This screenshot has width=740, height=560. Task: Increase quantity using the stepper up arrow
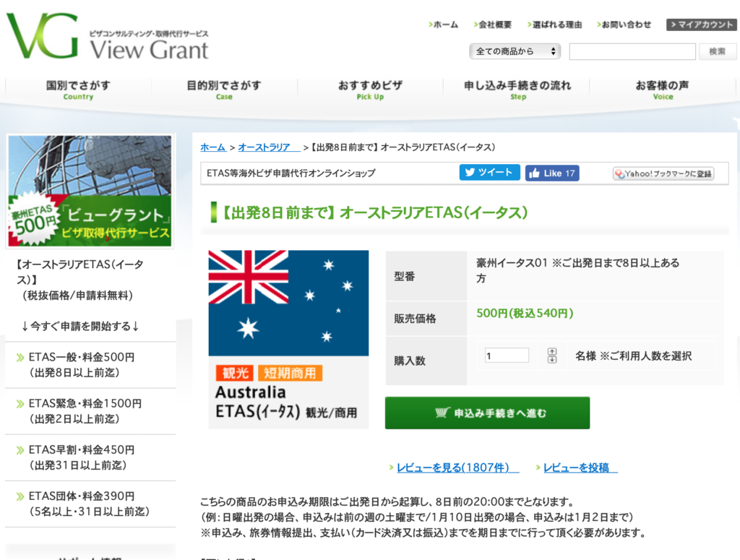pyautogui.click(x=552, y=351)
